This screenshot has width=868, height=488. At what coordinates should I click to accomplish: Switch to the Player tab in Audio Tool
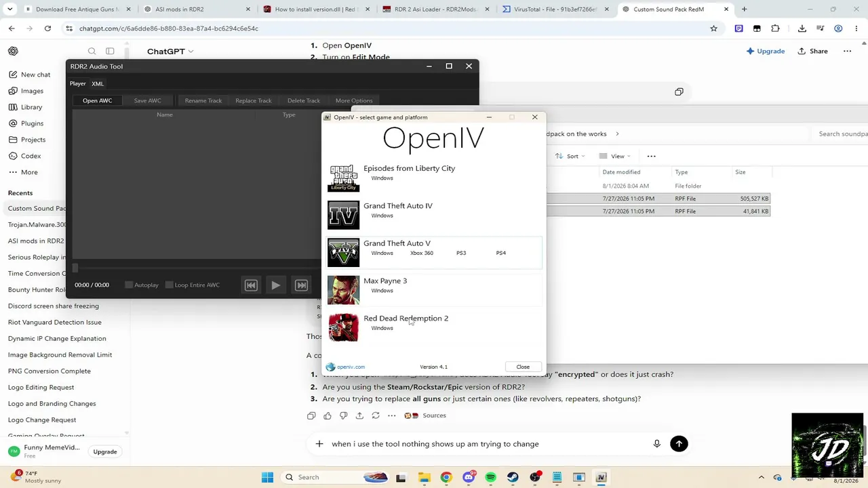(x=78, y=83)
